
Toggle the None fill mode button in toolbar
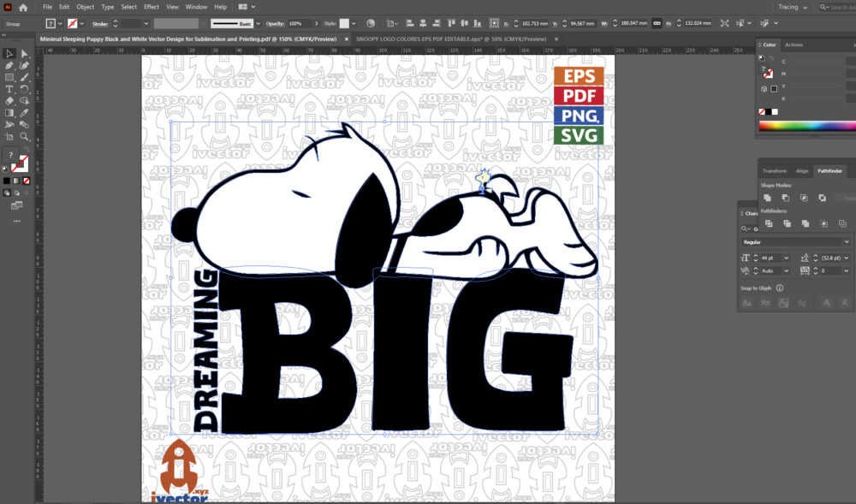pyautogui.click(x=27, y=181)
